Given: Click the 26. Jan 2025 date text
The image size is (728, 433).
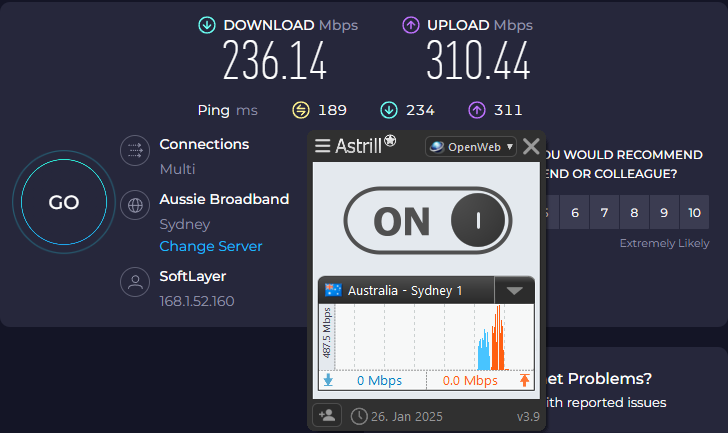Looking at the screenshot, I should tap(407, 417).
